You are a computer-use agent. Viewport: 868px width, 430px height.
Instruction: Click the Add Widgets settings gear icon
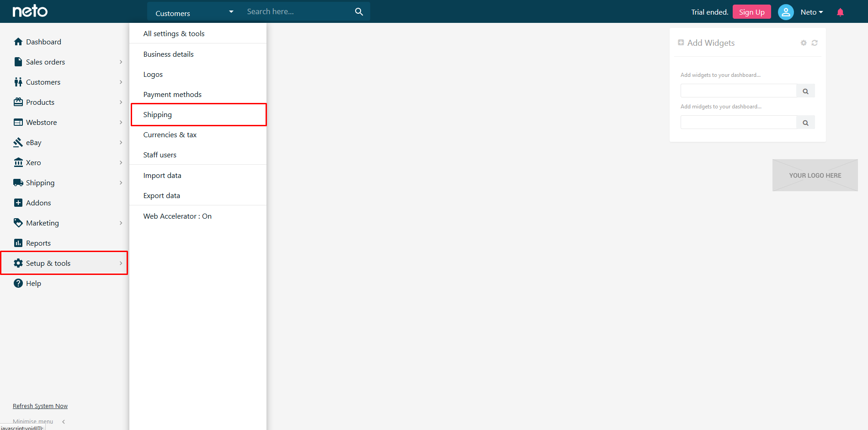pos(804,43)
